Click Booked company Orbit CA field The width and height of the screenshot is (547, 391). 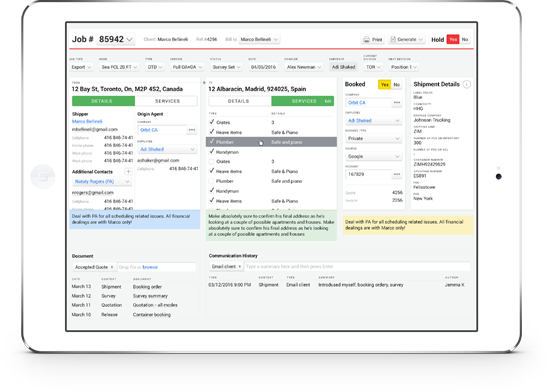(368, 103)
